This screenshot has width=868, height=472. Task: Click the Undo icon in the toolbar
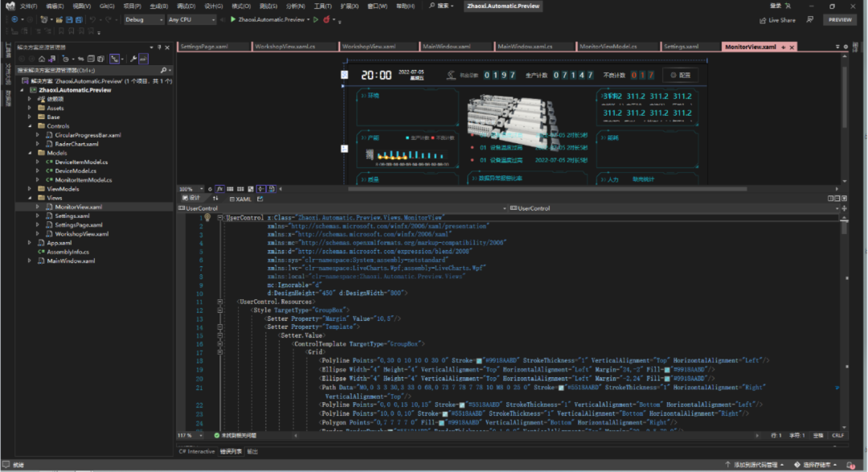(93, 19)
